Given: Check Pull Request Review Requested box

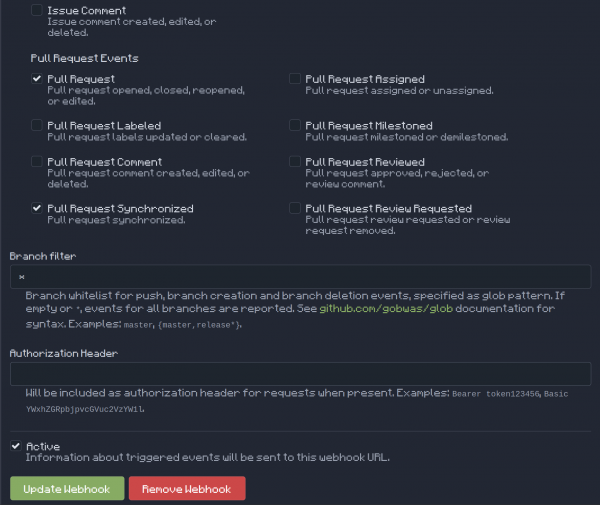Looking at the screenshot, I should (x=295, y=208).
